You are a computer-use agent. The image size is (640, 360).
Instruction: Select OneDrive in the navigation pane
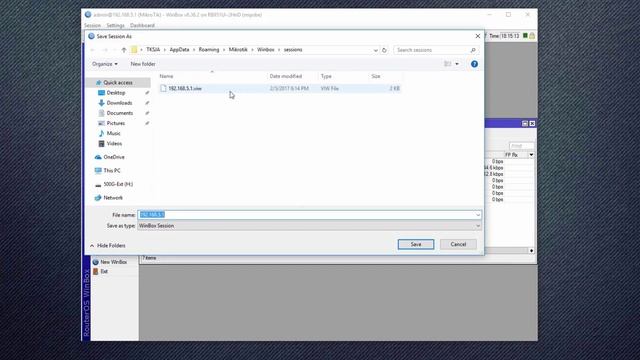click(114, 157)
